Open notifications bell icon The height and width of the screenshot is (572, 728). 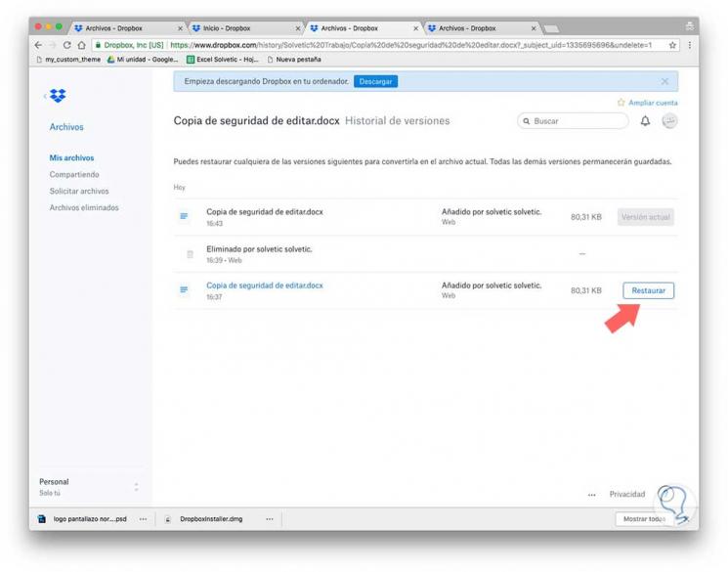coord(645,121)
